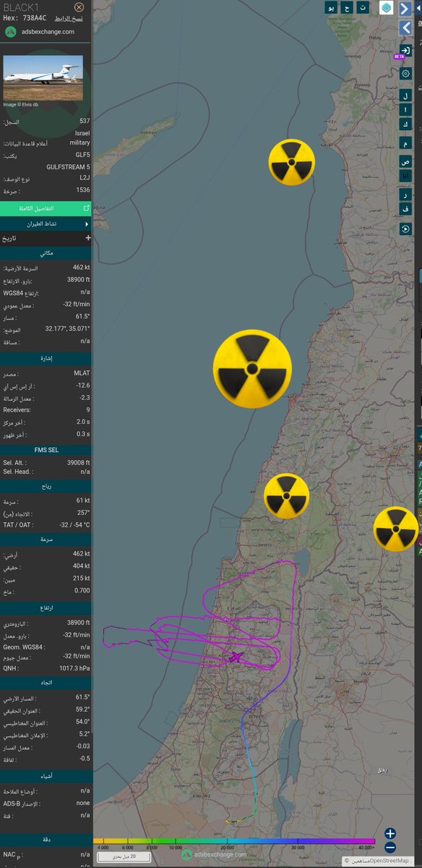The height and width of the screenshot is (868, 422).
Task: Click the map layers icon
Action: [387, 7]
